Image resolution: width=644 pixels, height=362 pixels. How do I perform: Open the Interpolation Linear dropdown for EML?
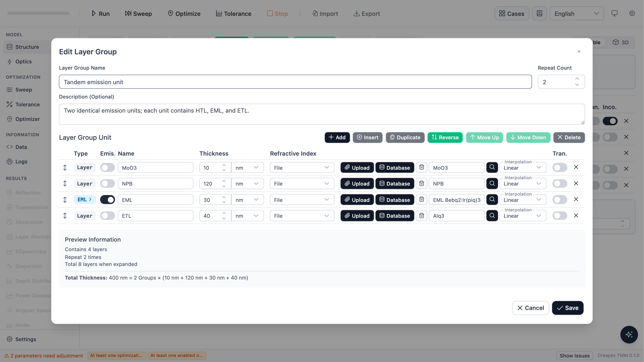tap(523, 200)
